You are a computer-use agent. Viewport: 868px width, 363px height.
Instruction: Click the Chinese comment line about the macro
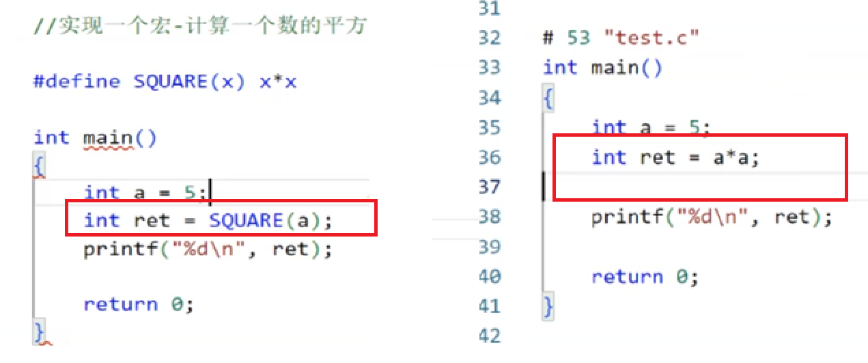(201, 26)
